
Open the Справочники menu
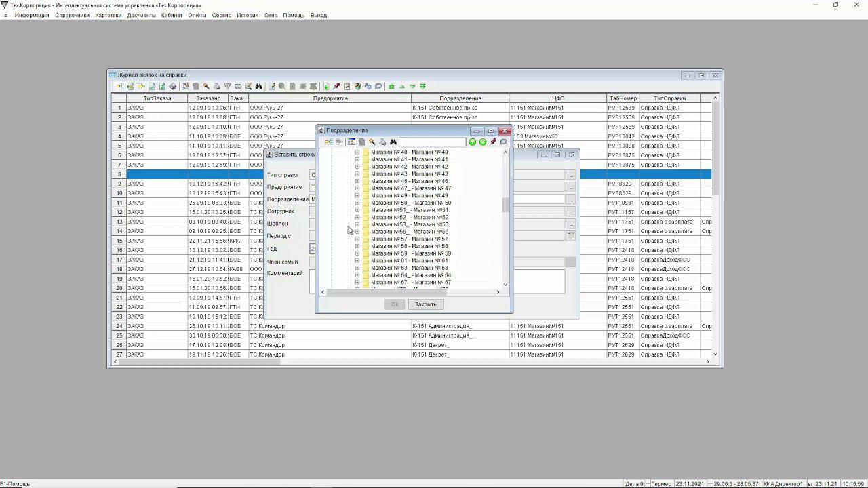click(72, 15)
